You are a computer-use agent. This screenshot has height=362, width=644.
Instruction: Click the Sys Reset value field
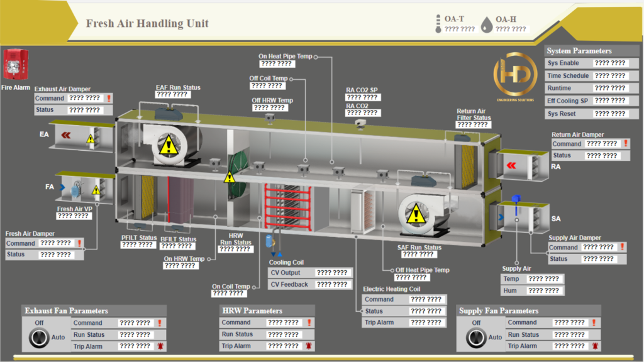[x=609, y=114]
